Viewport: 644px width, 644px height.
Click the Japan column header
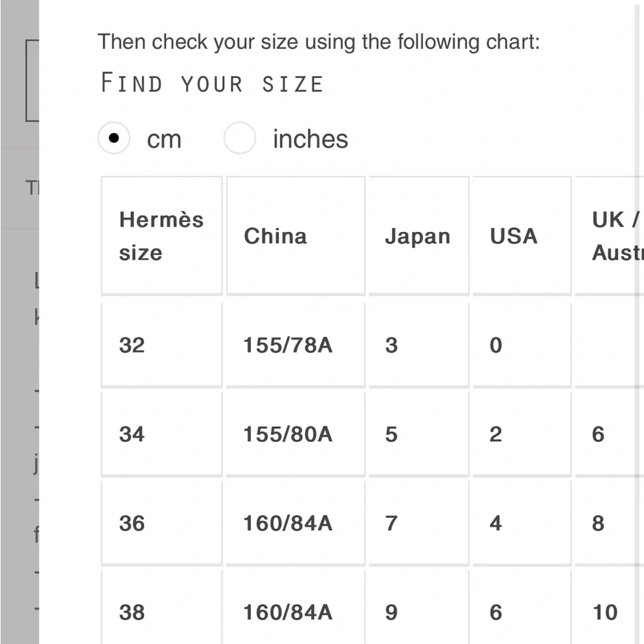tap(419, 236)
